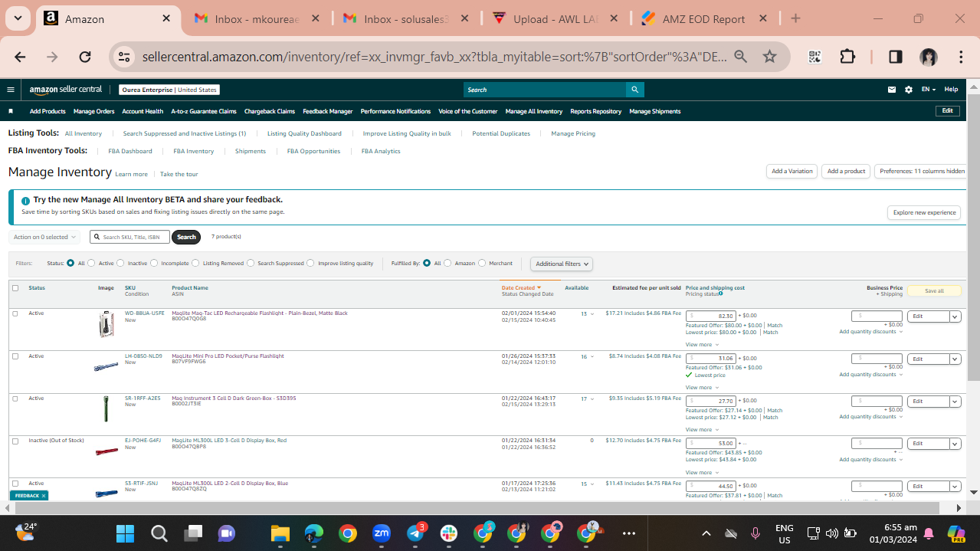Viewport: 980px width, 551px height.
Task: Open Edit dropdown arrow for WD-BBUA-USFE row
Action: coord(955,316)
